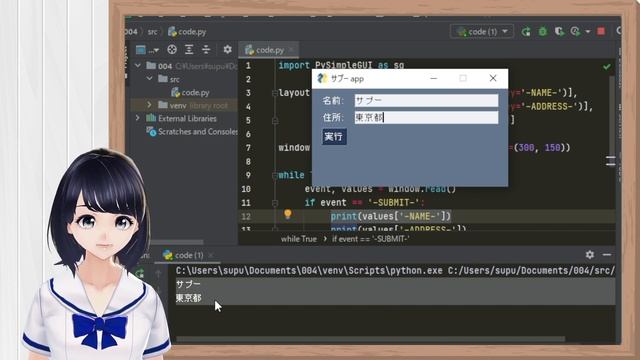The height and width of the screenshot is (360, 640).
Task: Start debugging with the green bug icon
Action: pos(542,31)
